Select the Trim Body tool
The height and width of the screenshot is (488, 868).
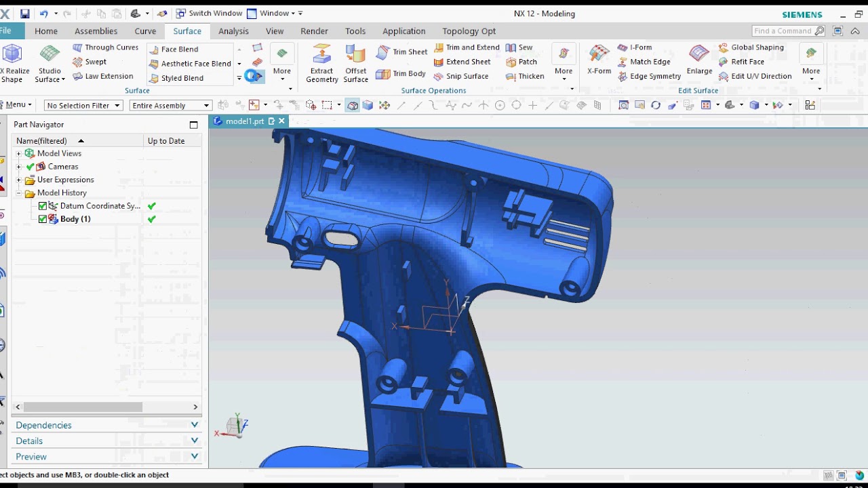[x=401, y=74]
